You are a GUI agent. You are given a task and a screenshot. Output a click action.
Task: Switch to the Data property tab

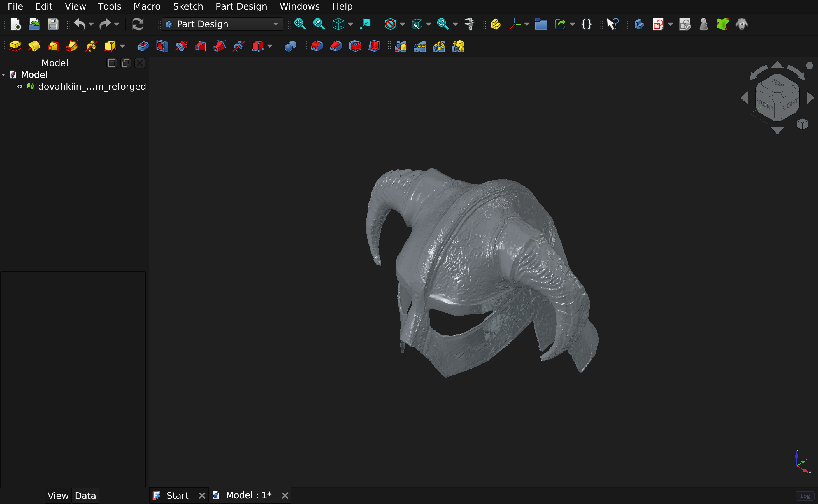[85, 496]
